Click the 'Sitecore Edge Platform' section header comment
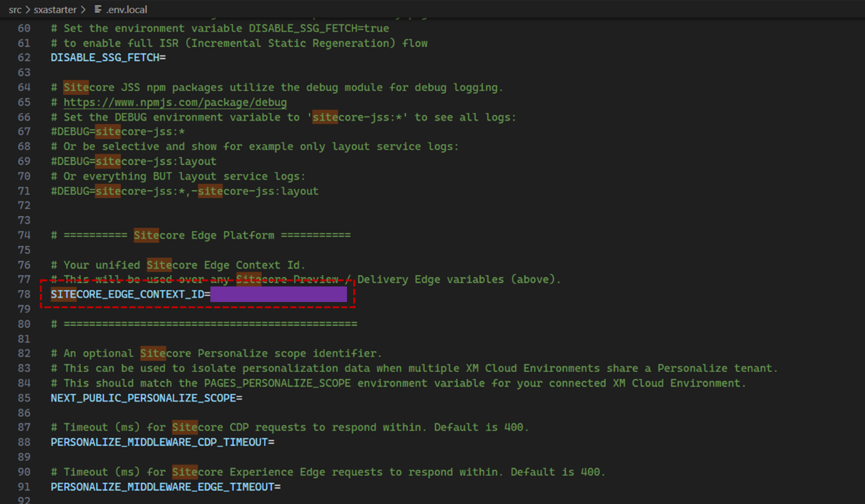The image size is (865, 504). [x=204, y=235]
